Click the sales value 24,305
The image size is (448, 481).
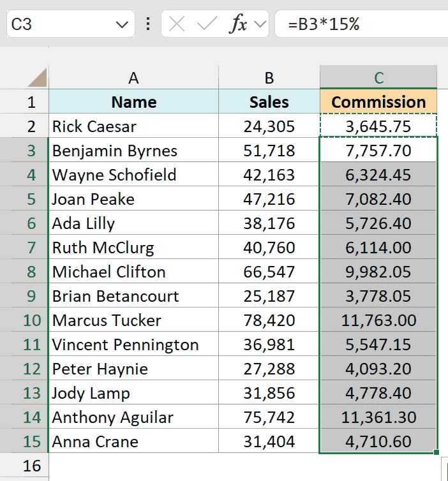point(269,126)
